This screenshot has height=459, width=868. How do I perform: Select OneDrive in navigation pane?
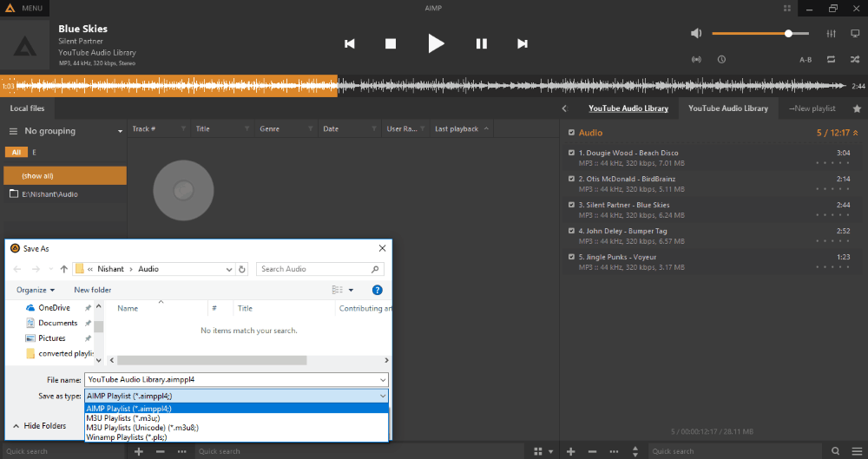54,308
